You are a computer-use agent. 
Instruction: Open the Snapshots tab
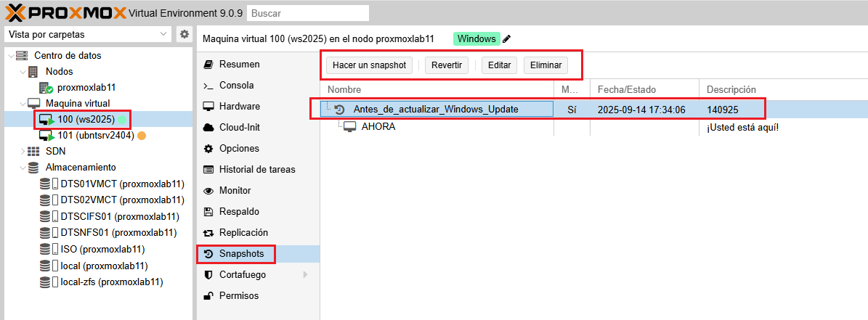click(258, 254)
